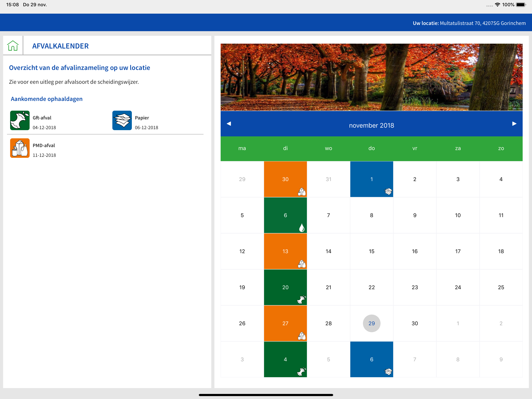The image size is (532, 399).
Task: Select the green December 4 date
Action: tap(285, 359)
